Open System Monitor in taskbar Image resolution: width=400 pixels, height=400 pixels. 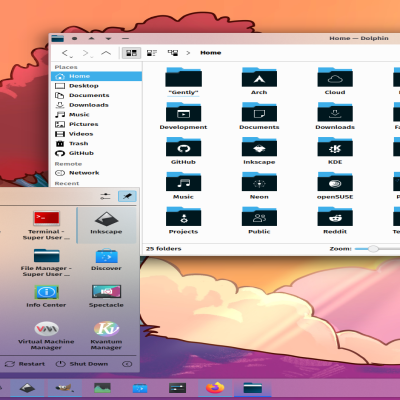102,388
